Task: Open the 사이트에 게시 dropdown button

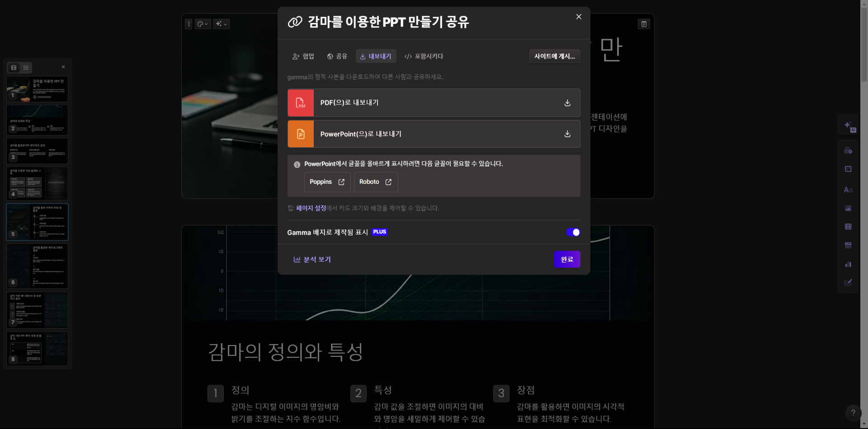Action: point(554,56)
